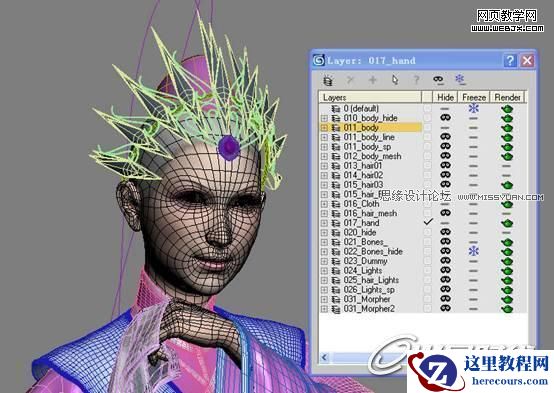Select the 012_body_mesh layer name
554x393 pixels.
372,156
